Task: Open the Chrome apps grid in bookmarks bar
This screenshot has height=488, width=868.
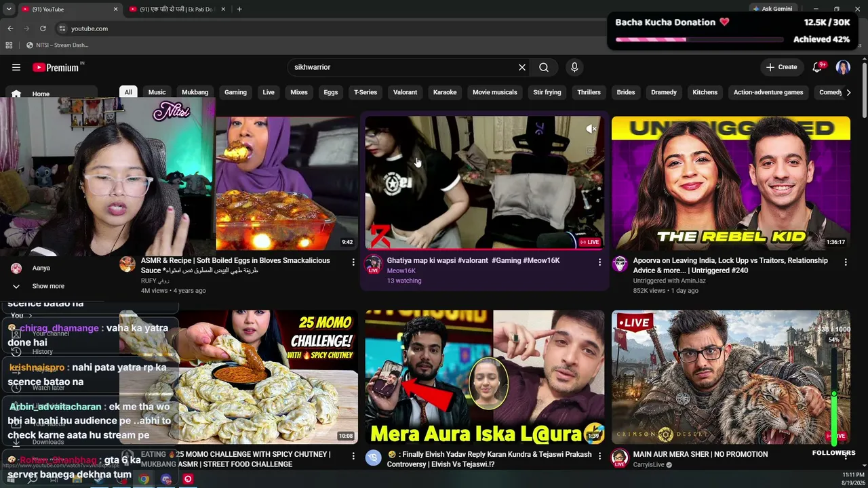Action: (x=9, y=45)
